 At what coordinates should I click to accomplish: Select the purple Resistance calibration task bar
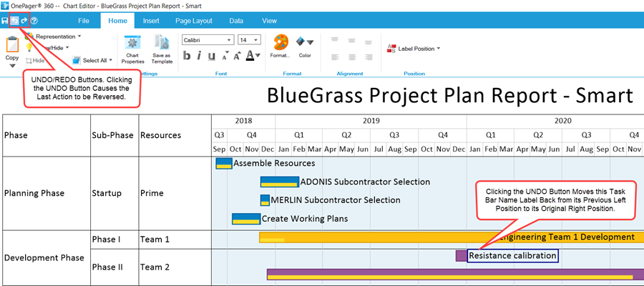462,256
